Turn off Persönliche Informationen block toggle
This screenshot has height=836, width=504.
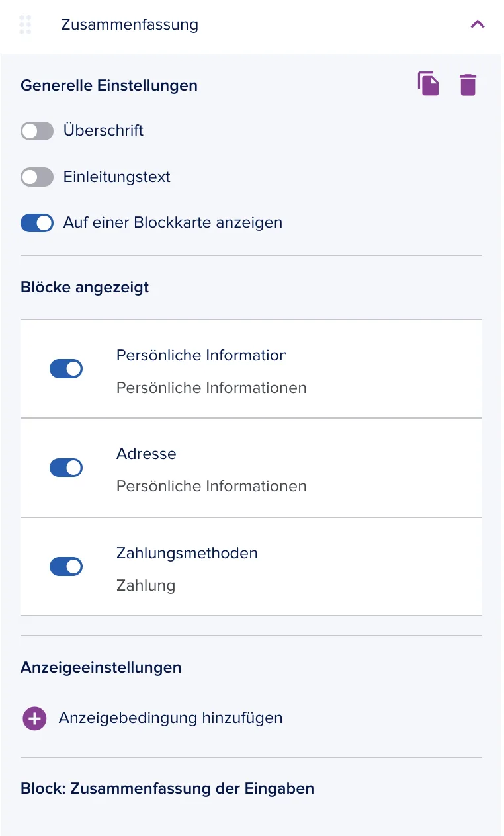pos(66,369)
